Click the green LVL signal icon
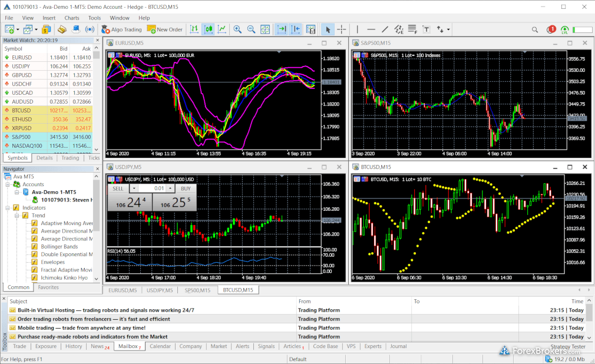The height and width of the screenshot is (364, 595). coord(564,29)
